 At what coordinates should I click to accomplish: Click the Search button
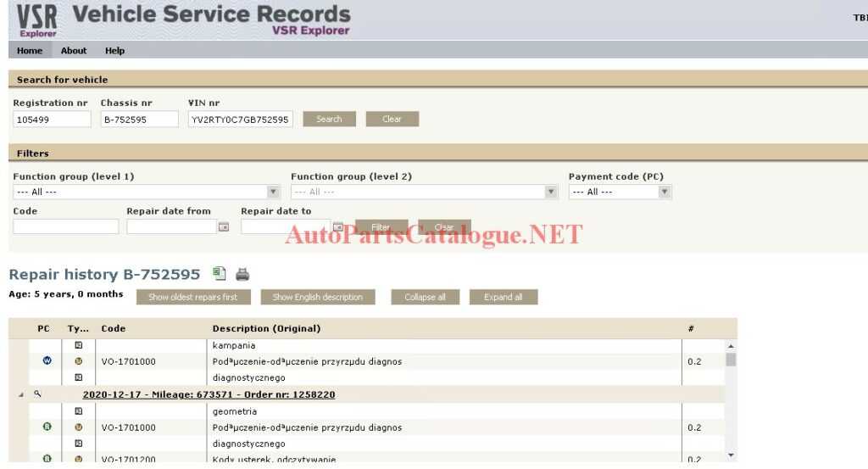tap(329, 119)
